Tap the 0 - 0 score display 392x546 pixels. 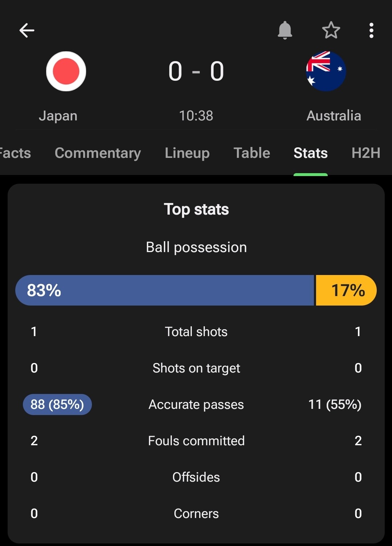click(x=196, y=71)
